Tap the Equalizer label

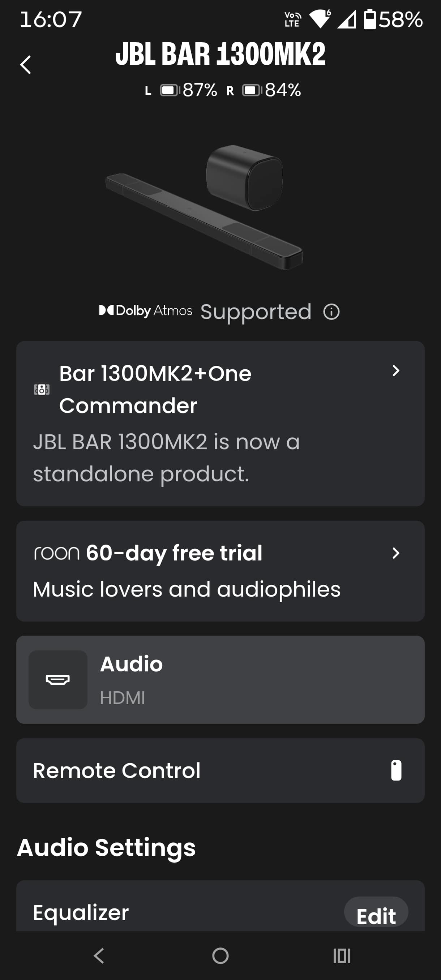(x=81, y=912)
